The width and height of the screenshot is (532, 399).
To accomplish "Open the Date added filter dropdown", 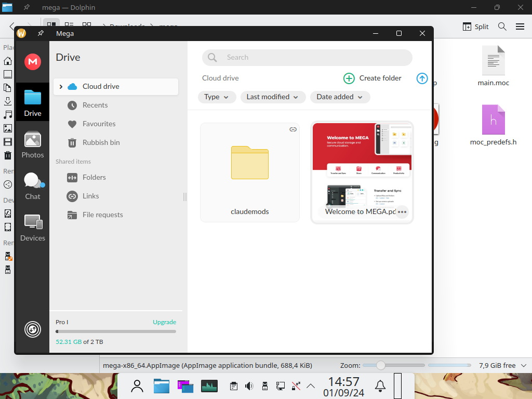I will [x=340, y=97].
